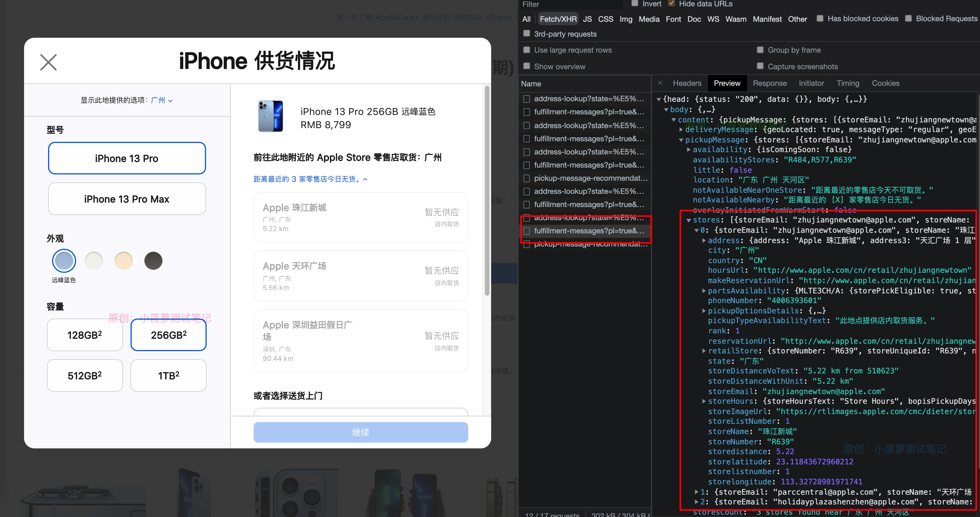Open the 广州 location dropdown
Viewport: 980px width, 517px height.
pyautogui.click(x=162, y=100)
